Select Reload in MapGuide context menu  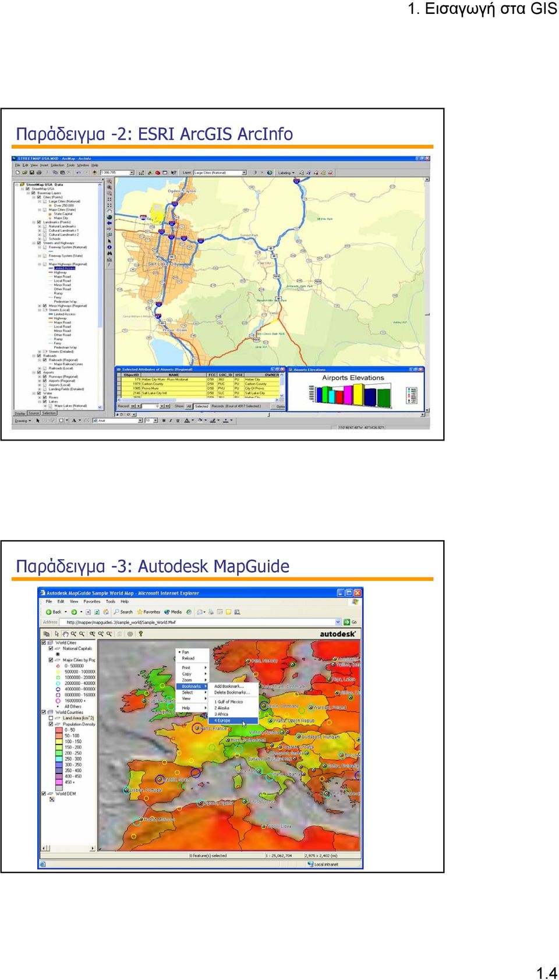[x=188, y=658]
